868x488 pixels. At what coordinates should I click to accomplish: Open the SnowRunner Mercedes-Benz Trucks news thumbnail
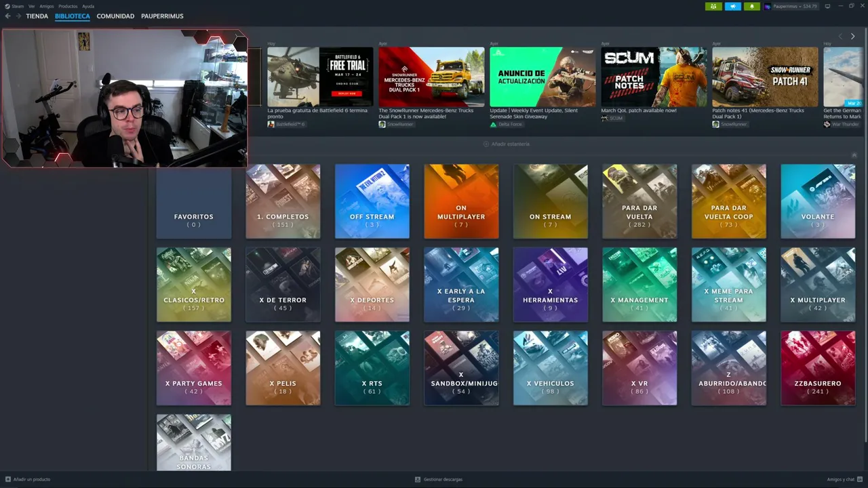coord(431,77)
